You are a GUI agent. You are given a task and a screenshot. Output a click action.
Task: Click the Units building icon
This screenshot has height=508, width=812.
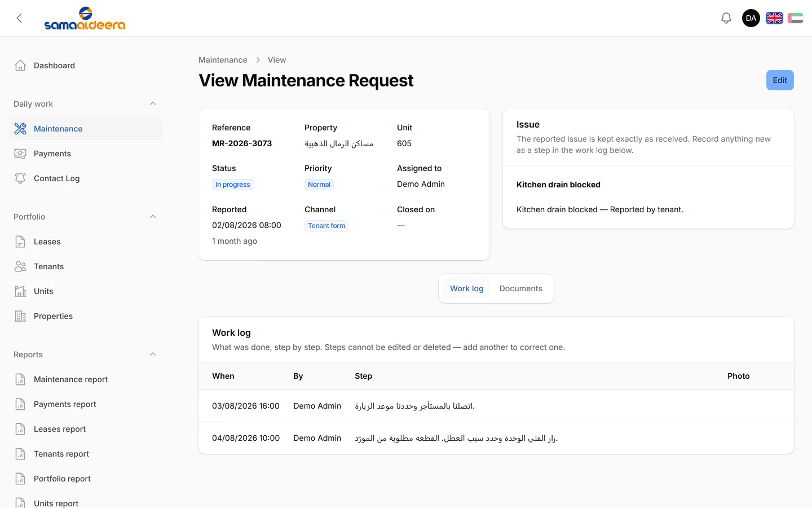(x=20, y=291)
